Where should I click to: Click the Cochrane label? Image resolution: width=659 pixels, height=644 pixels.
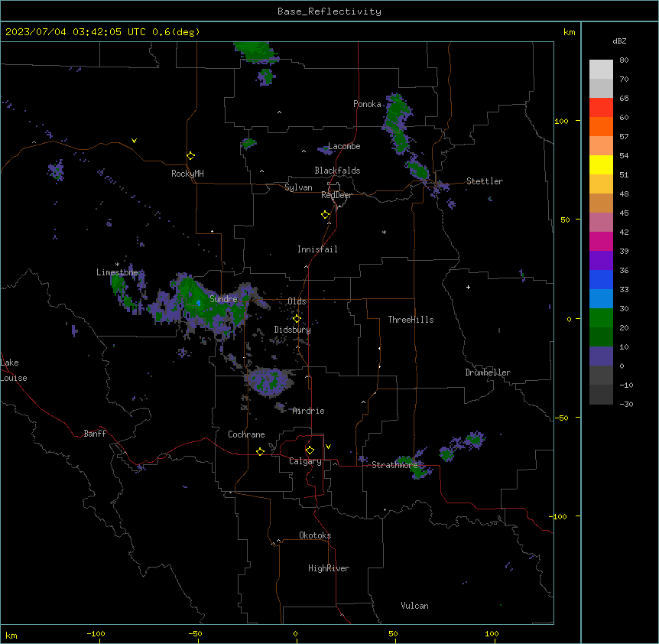pyautogui.click(x=246, y=434)
